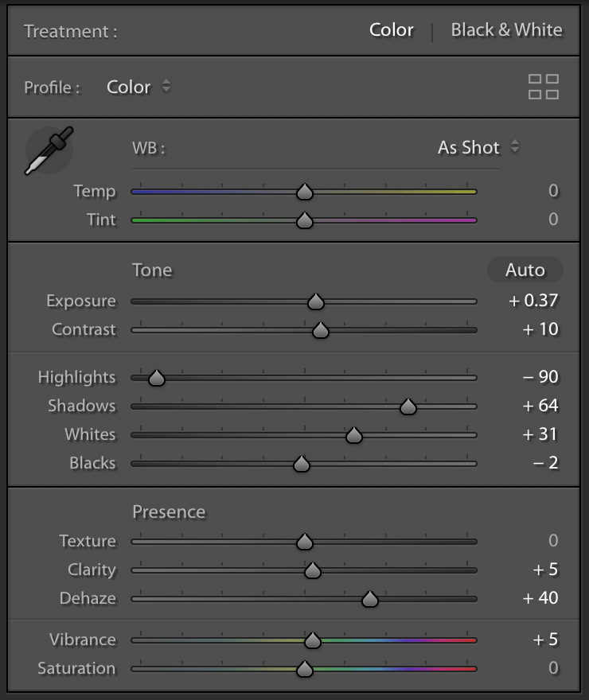
Task: Click the Texture slider handle
Action: 305,541
